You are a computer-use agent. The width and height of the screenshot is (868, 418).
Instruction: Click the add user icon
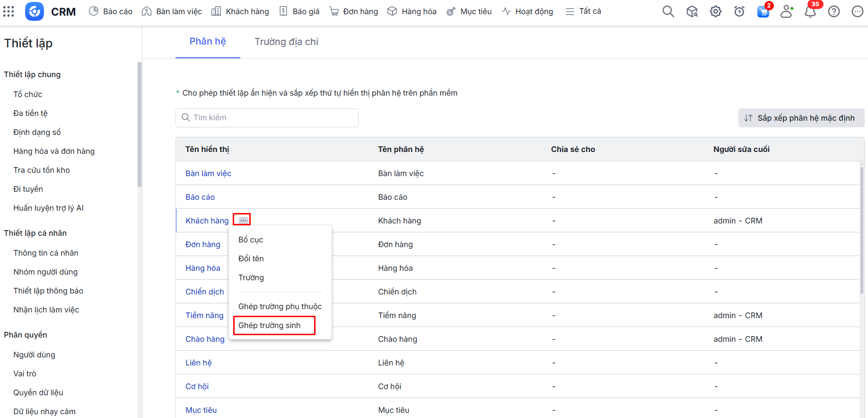(x=787, y=11)
